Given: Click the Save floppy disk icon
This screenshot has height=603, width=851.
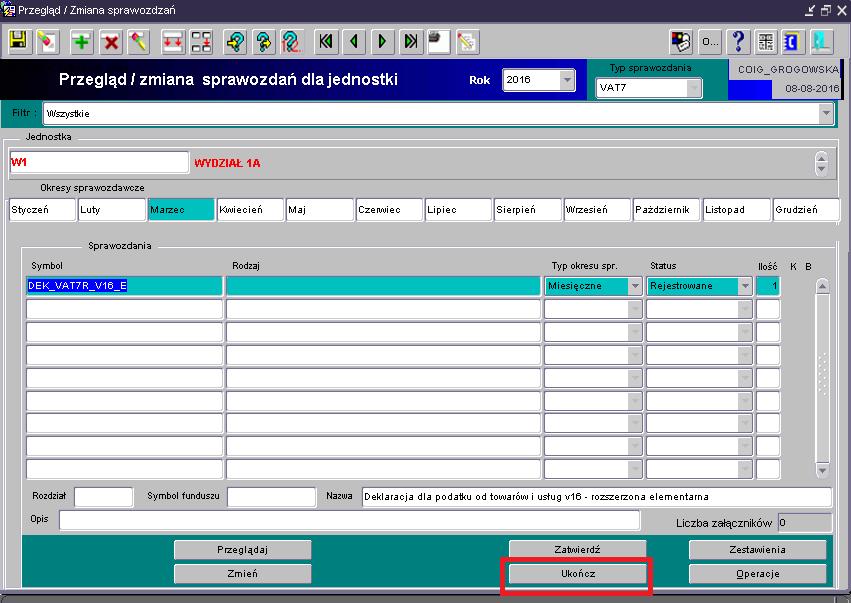Looking at the screenshot, I should coord(19,41).
